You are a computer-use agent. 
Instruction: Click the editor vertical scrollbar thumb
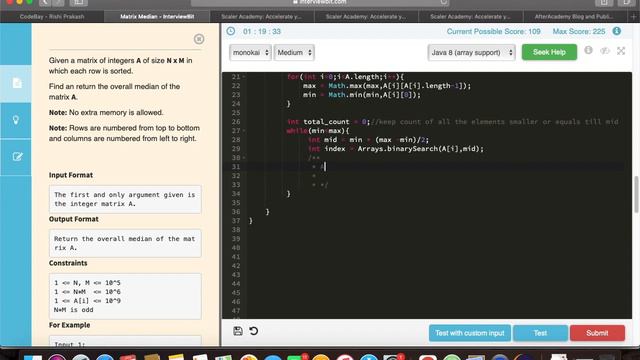(636, 194)
